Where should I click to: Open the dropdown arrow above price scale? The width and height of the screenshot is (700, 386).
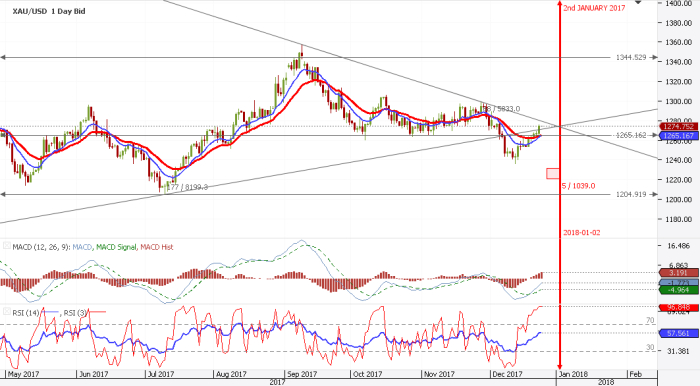tap(638, 3)
